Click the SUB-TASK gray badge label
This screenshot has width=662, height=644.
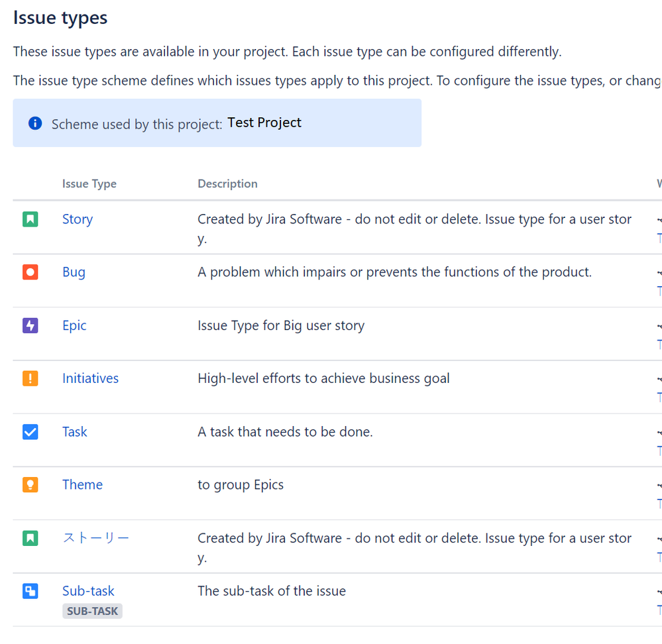(93, 611)
